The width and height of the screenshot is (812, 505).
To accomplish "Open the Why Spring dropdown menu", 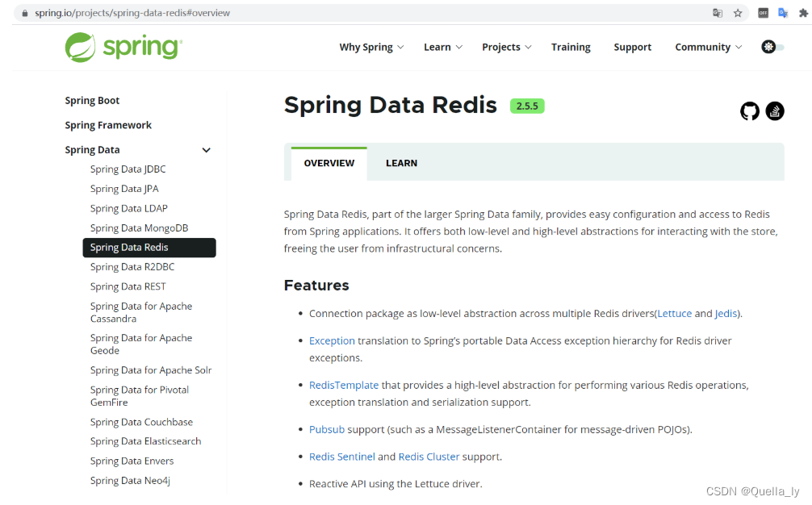I will (371, 47).
